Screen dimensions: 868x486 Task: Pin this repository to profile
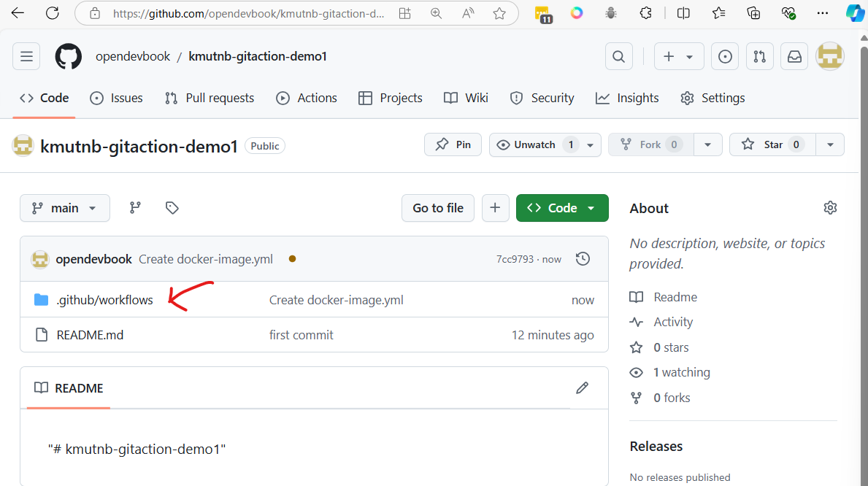453,144
